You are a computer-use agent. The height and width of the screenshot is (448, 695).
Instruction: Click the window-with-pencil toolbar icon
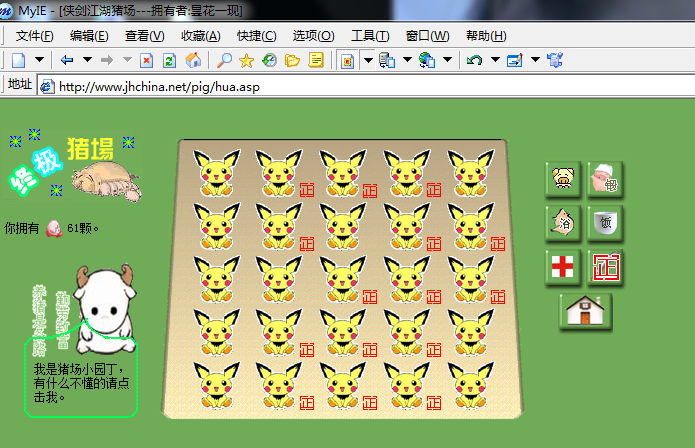[x=515, y=60]
